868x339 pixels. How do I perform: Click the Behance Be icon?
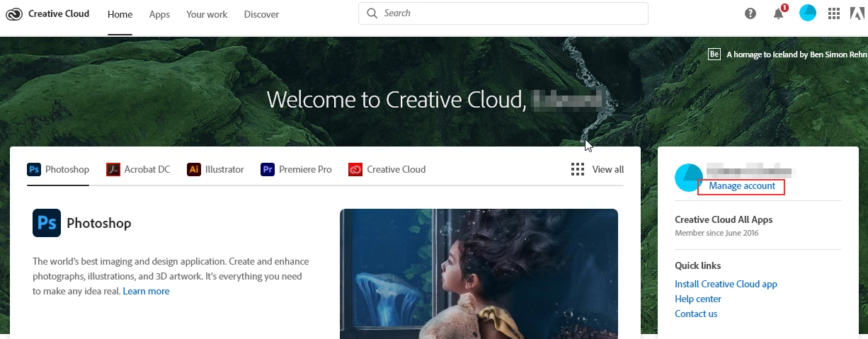(x=714, y=54)
